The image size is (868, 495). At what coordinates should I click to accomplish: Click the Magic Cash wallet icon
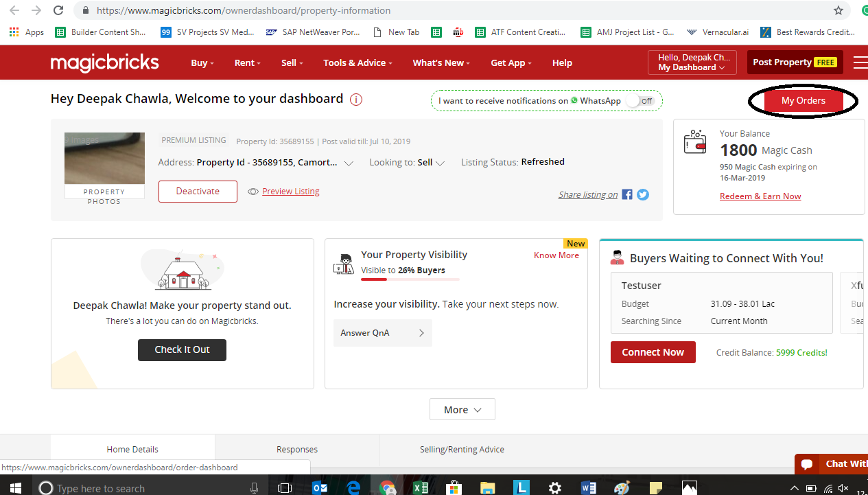click(x=695, y=143)
